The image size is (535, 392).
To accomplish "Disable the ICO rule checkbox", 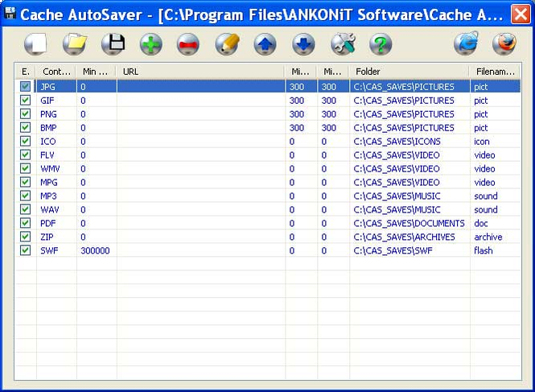I will point(25,141).
